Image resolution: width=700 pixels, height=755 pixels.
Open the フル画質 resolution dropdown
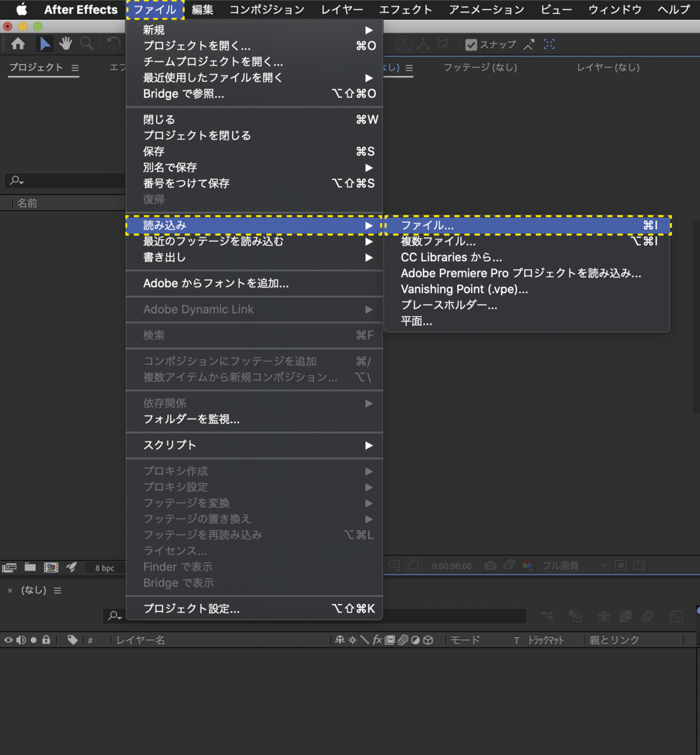[x=574, y=566]
